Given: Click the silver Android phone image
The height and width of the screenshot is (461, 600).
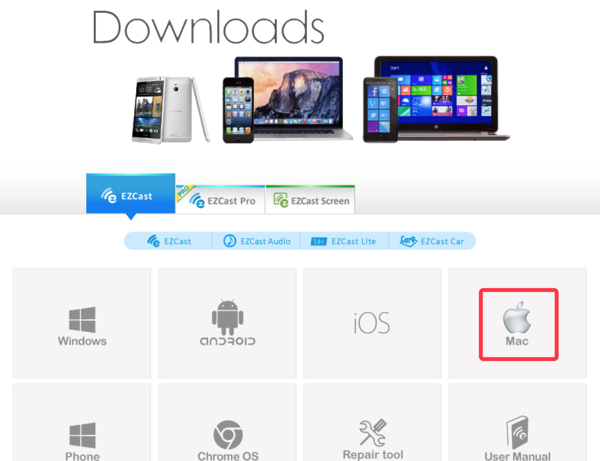Looking at the screenshot, I should point(170,110).
